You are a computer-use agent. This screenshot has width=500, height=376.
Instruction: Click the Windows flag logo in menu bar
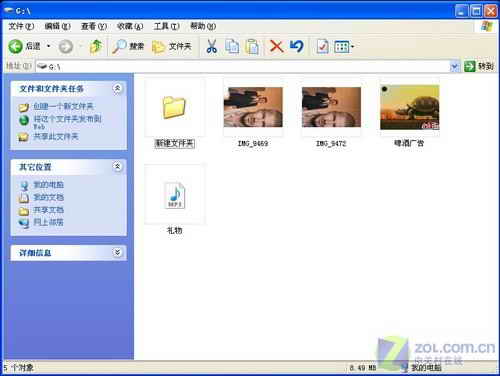[487, 26]
